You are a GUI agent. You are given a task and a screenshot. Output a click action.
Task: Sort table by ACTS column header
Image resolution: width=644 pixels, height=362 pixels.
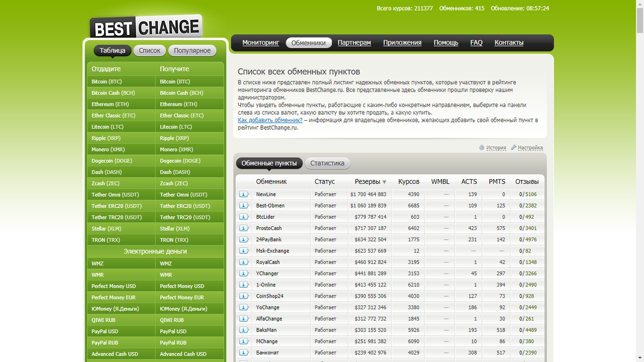click(469, 181)
